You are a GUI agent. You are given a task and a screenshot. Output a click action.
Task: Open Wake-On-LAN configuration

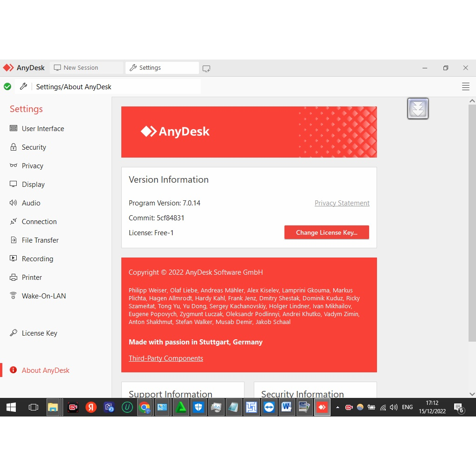click(x=43, y=296)
